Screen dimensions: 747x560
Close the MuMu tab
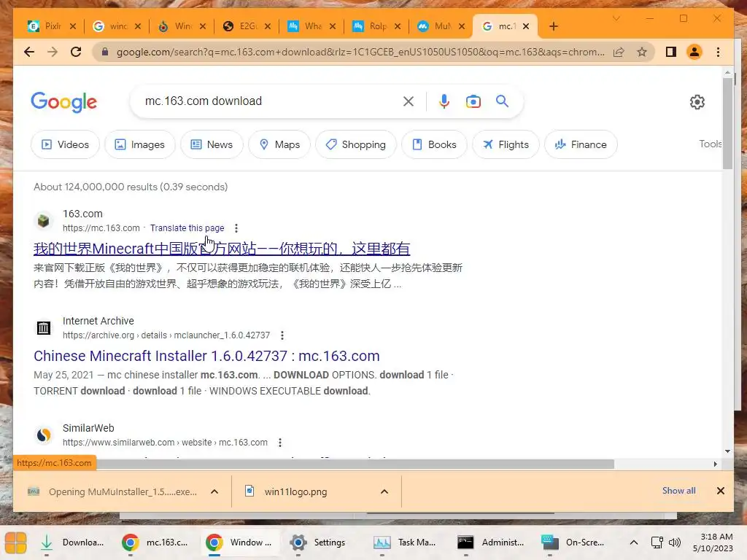(462, 27)
